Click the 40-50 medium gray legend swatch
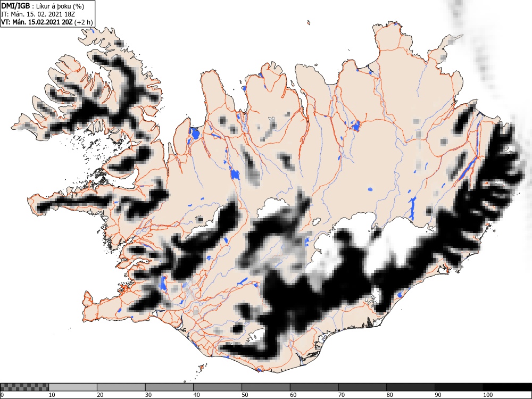 click(x=218, y=387)
